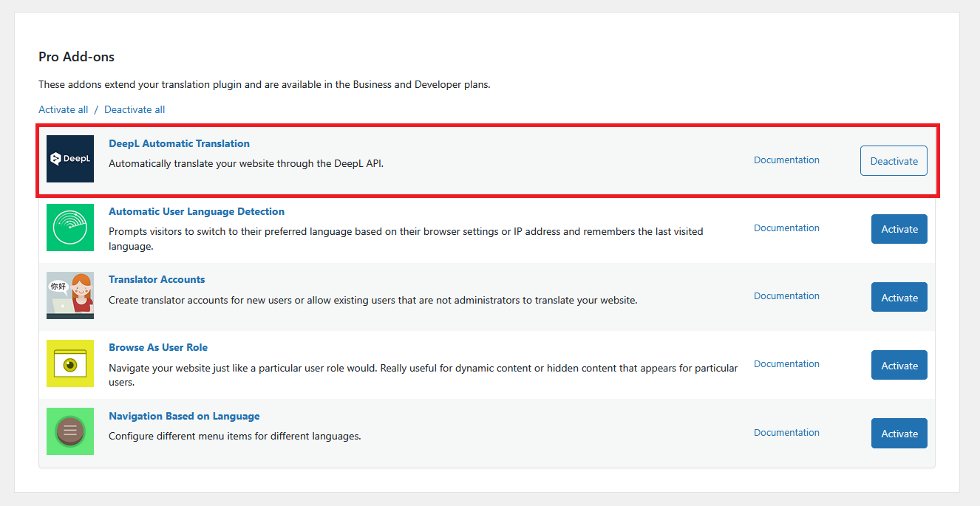This screenshot has width=980, height=506.
Task: Click the description about browser settings or IP address
Action: (406, 239)
